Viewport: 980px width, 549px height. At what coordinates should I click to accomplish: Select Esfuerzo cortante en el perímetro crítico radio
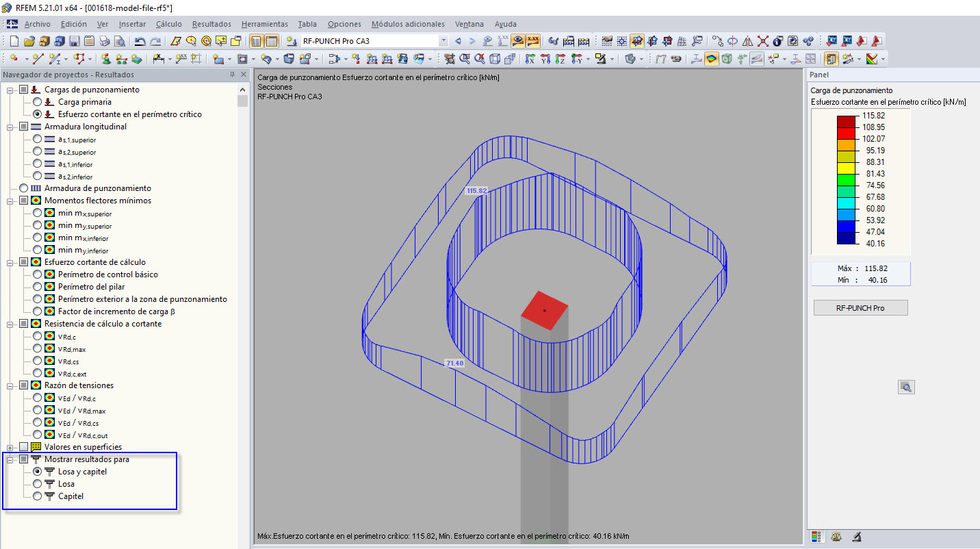tap(37, 114)
